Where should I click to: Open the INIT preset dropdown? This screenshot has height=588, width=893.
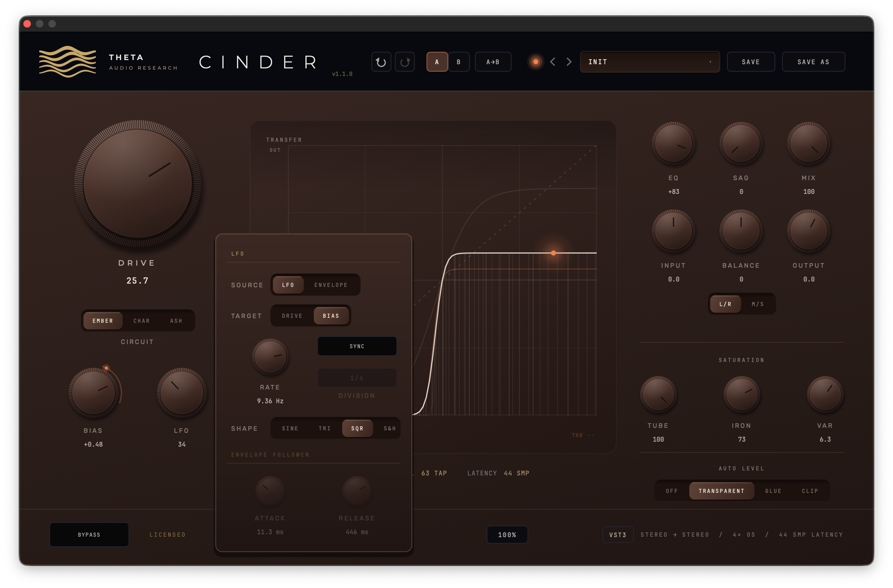click(650, 62)
